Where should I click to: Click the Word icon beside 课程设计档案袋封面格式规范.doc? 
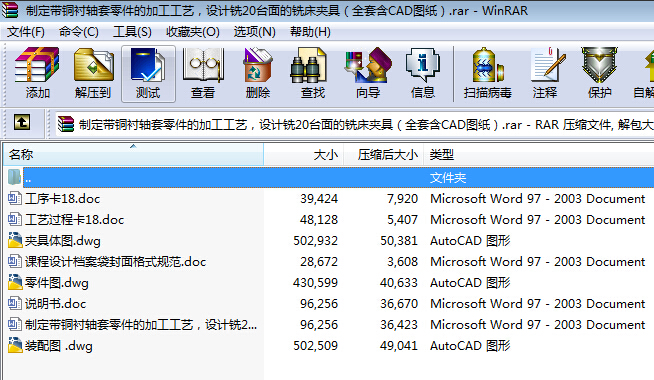tap(15, 261)
